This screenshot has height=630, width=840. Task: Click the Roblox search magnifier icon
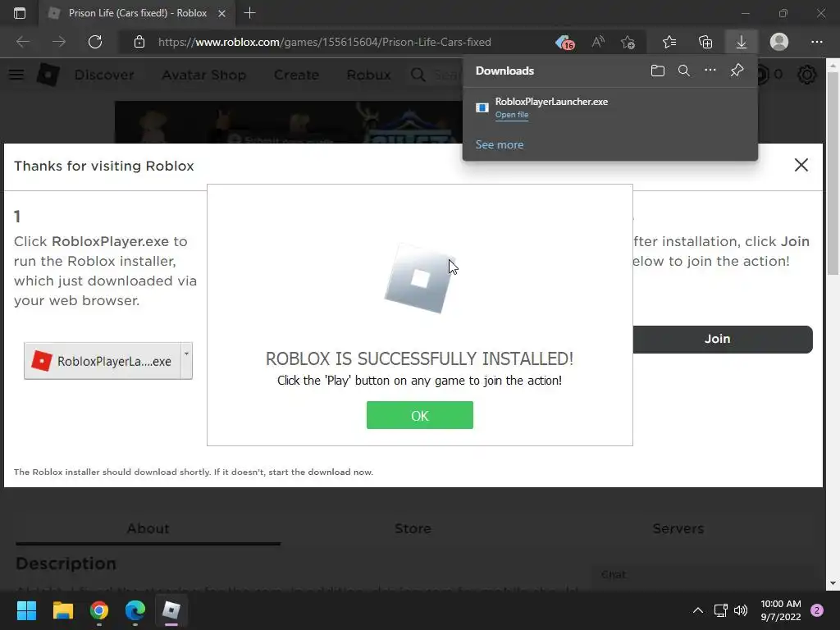[418, 75]
